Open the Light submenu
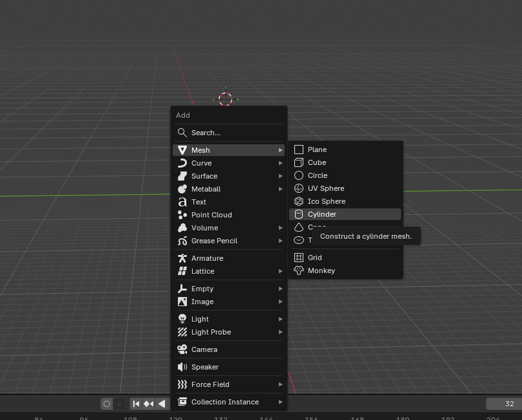 [229, 319]
